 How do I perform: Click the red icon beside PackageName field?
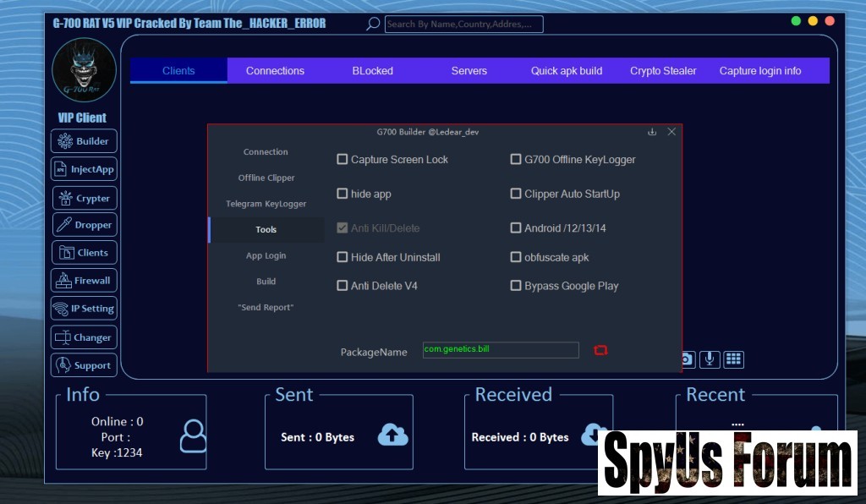coord(600,350)
